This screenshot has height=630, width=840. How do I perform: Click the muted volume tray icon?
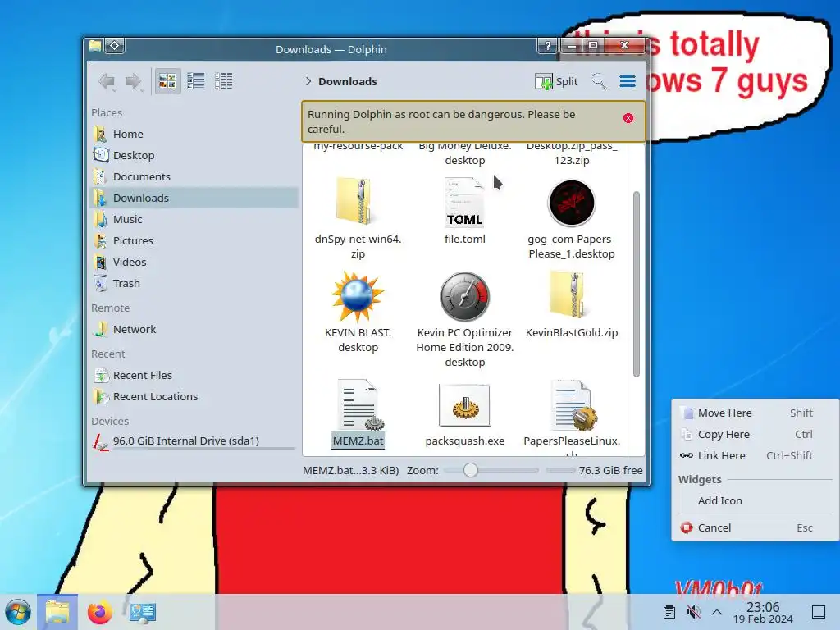pos(693,612)
